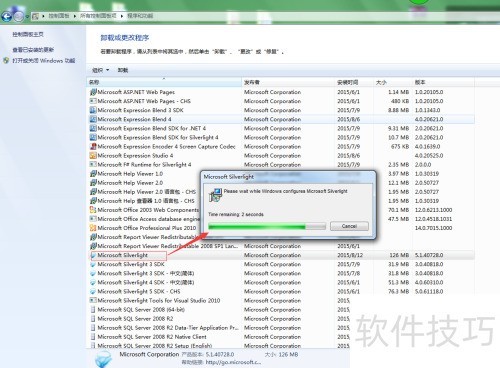Click version 5.1.40728.0 cell of Silverlight row
Screen dimensions: 500x368
429,255
